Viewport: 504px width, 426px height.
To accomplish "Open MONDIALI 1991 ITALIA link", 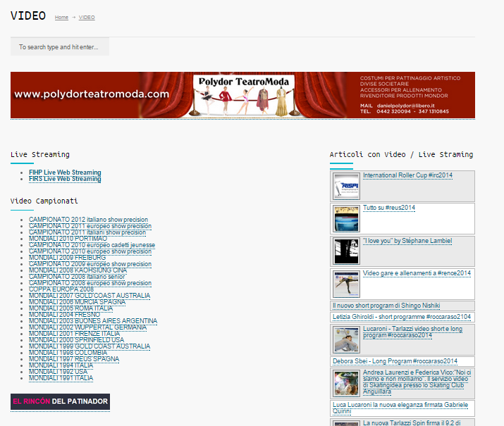I will point(61,378).
